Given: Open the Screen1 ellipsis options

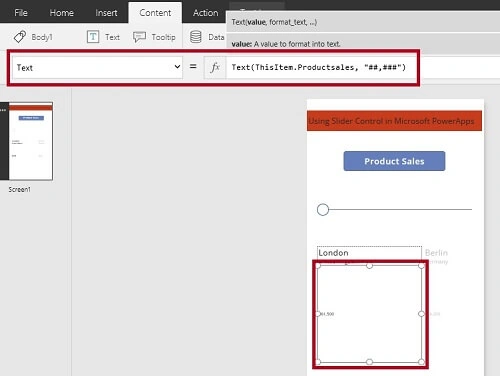Looking at the screenshot, I should (3, 110).
